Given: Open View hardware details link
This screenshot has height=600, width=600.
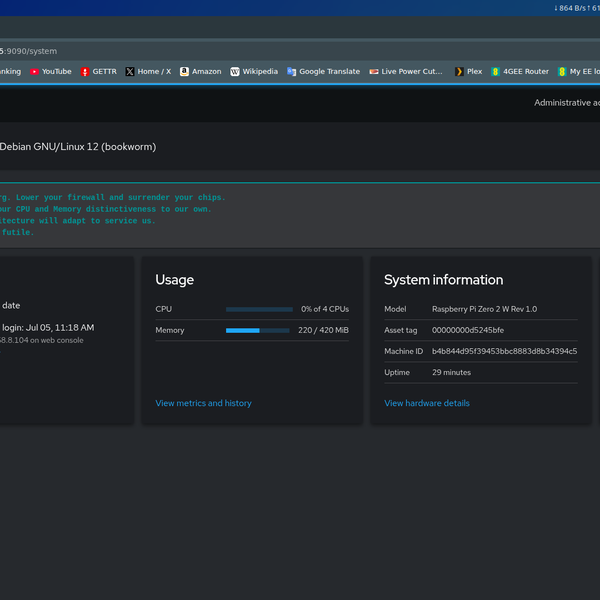Looking at the screenshot, I should click(x=426, y=403).
